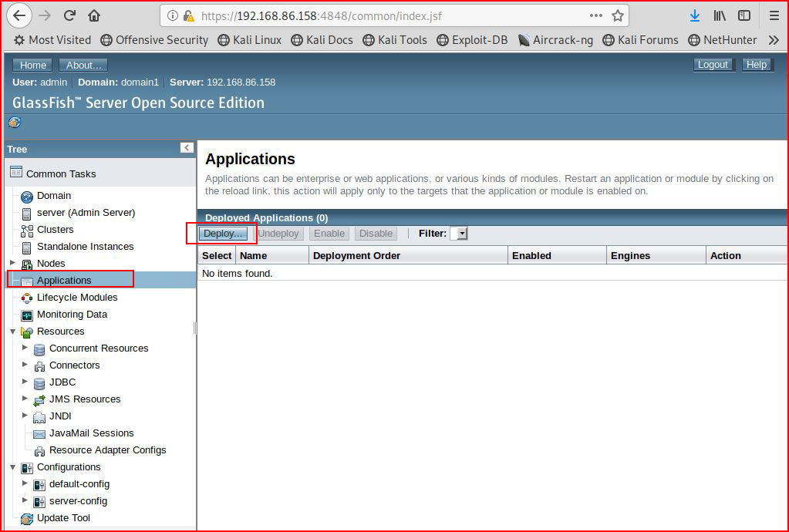Bookmark this page with the star icon

pos(618,15)
